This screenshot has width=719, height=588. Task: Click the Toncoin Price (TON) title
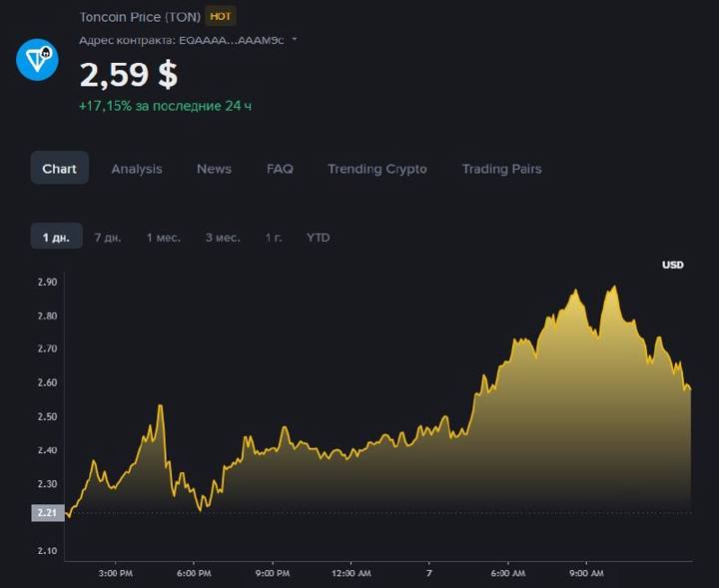(140, 17)
